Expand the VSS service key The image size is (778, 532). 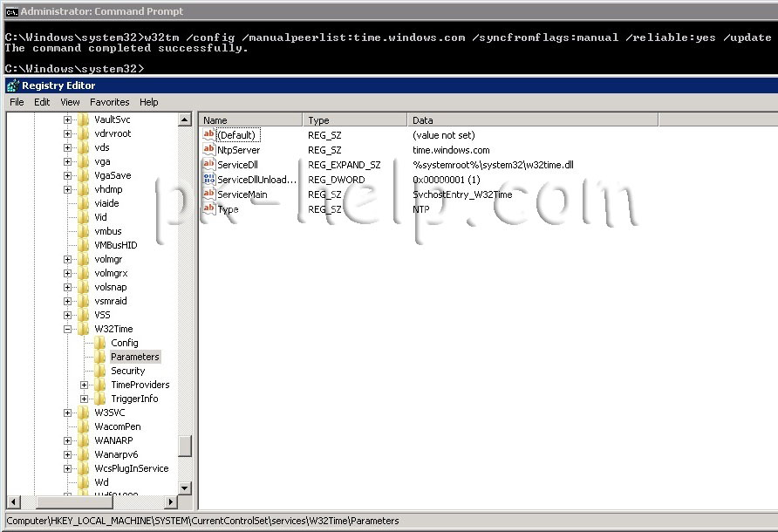pyautogui.click(x=68, y=315)
